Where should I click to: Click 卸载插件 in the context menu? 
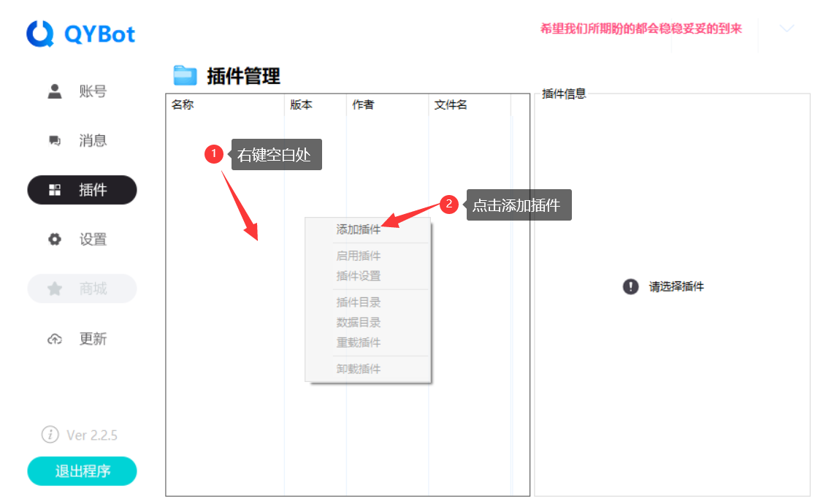pos(359,369)
